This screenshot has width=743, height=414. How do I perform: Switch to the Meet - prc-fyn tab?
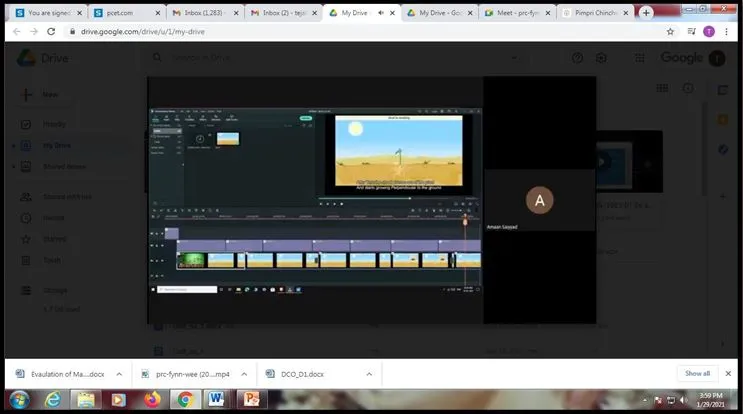[x=517, y=13]
